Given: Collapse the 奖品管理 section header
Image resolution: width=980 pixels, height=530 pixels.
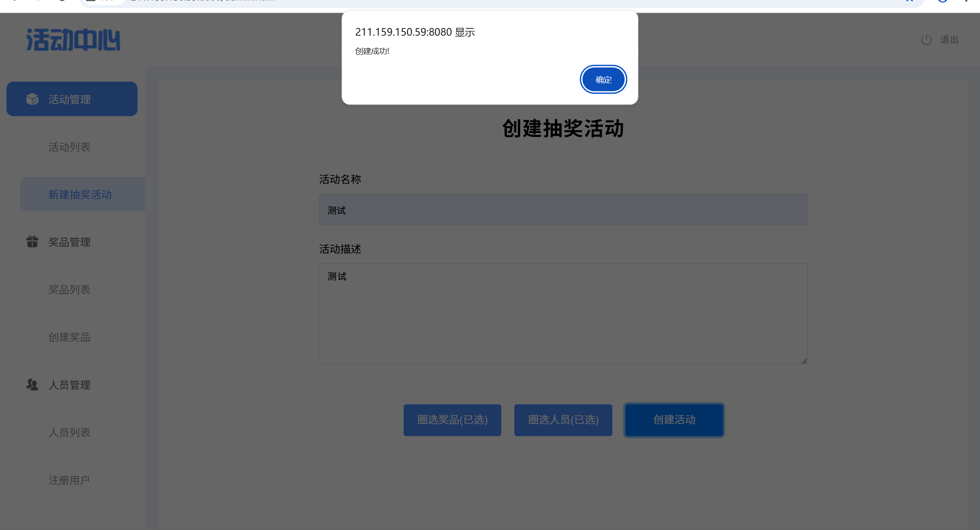Looking at the screenshot, I should click(70, 242).
